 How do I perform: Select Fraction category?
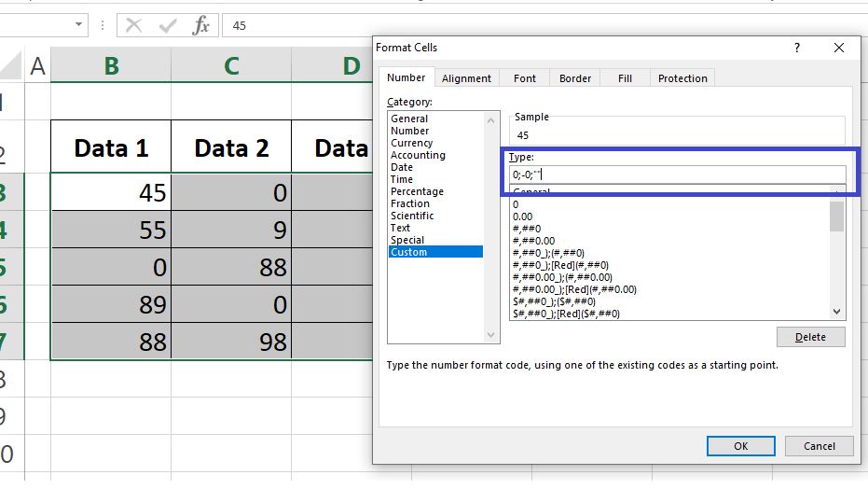[409, 203]
